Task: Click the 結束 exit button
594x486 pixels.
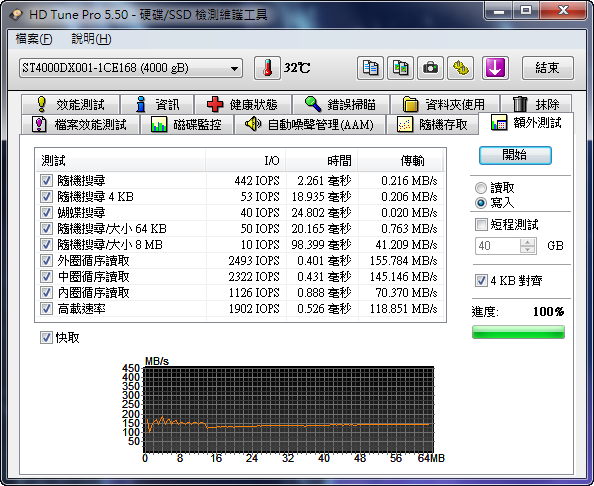Action: 547,68
